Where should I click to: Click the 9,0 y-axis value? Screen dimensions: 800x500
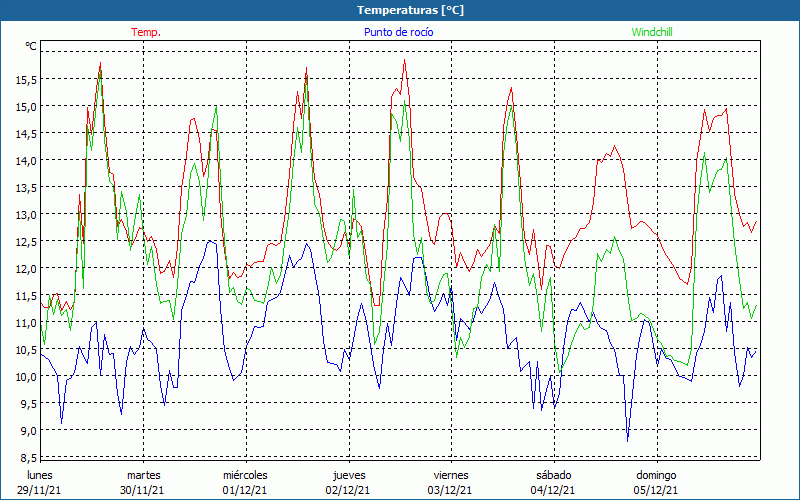pyautogui.click(x=29, y=431)
